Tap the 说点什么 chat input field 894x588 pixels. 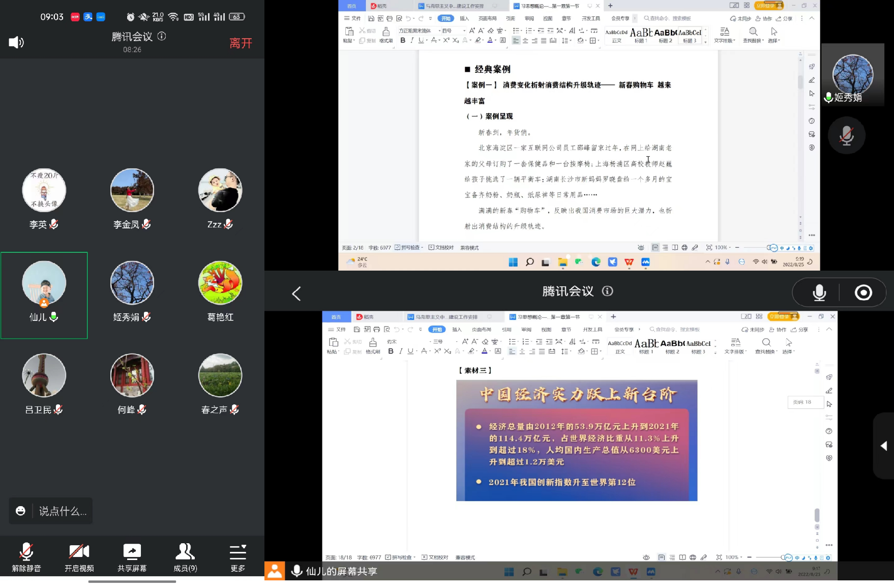point(63,511)
